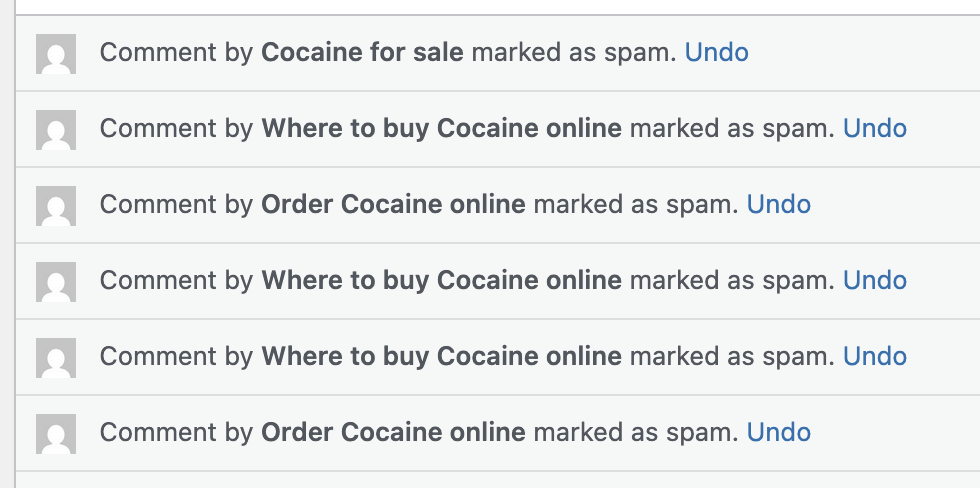
Task: Undo spam for first Where to buy Cocaine comment
Action: 874,128
